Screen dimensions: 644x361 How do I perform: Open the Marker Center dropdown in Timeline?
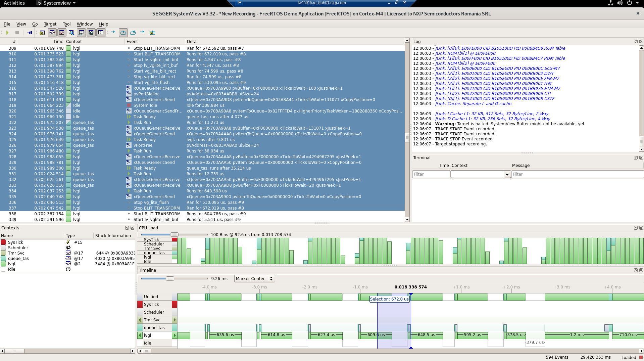tap(254, 278)
